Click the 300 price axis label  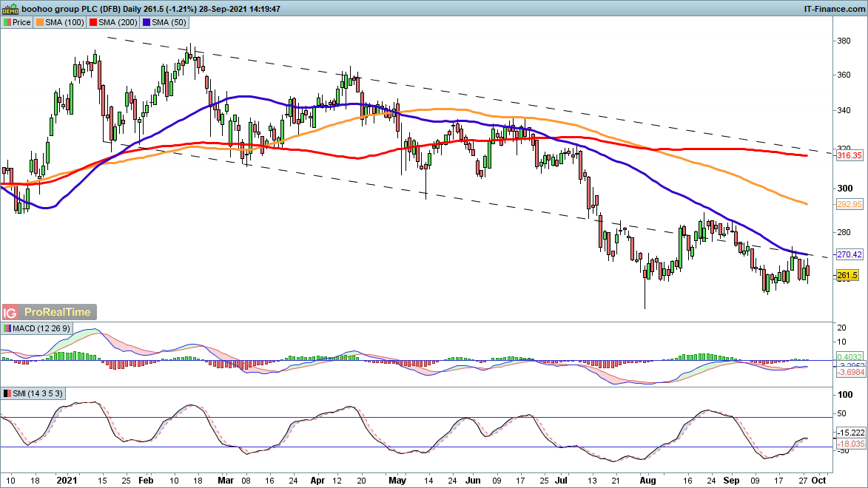point(845,189)
